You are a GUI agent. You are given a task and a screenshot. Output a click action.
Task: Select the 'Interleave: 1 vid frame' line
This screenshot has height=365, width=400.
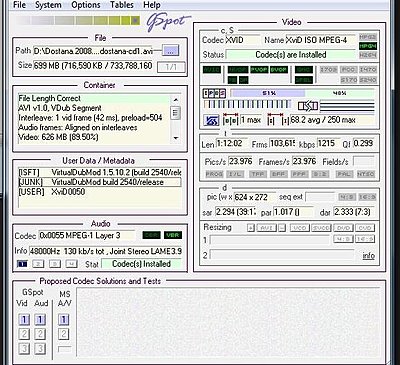[94, 118]
